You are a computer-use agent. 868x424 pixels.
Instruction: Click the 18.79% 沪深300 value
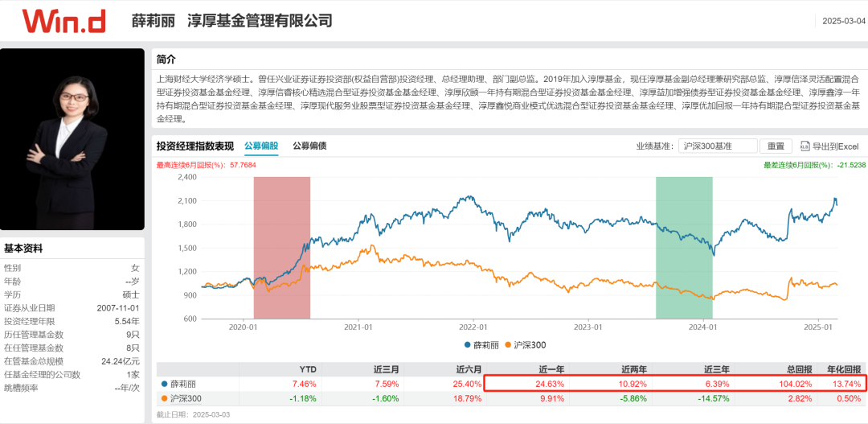tap(467, 398)
